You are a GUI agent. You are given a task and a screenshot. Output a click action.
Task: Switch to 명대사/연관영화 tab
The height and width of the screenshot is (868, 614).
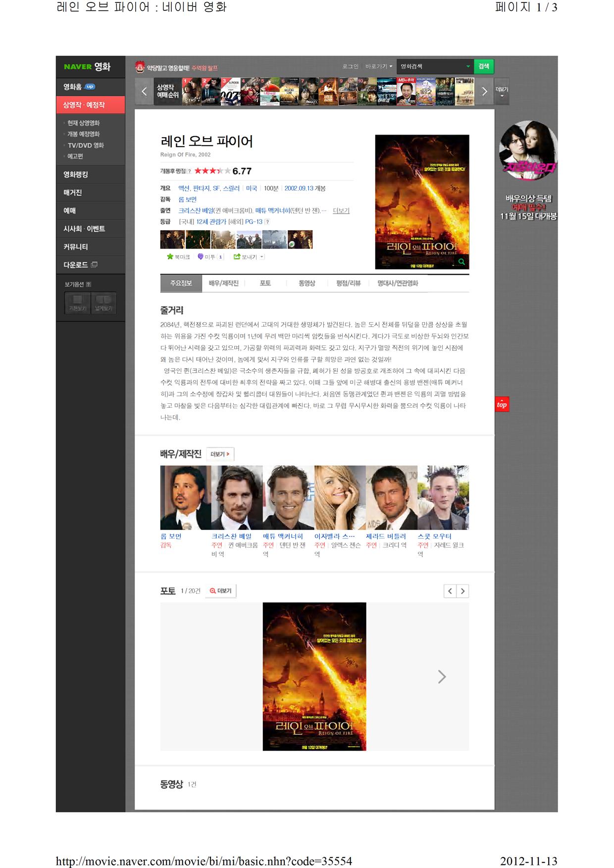pyautogui.click(x=398, y=284)
